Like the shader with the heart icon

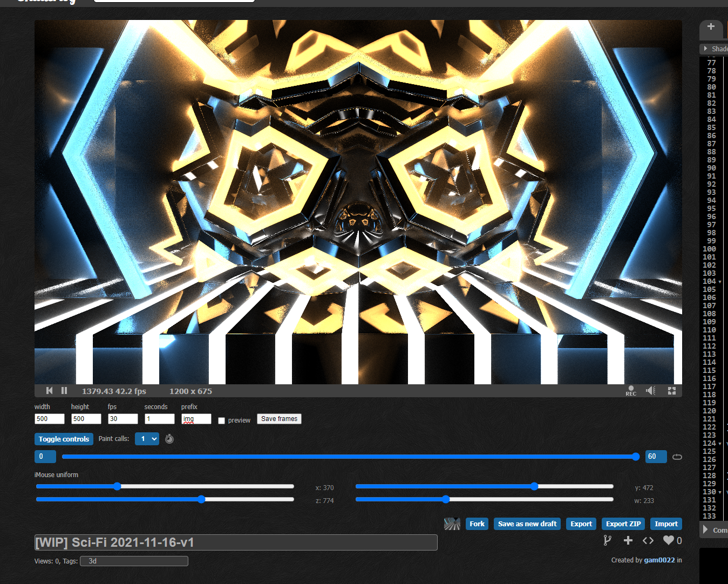(669, 540)
